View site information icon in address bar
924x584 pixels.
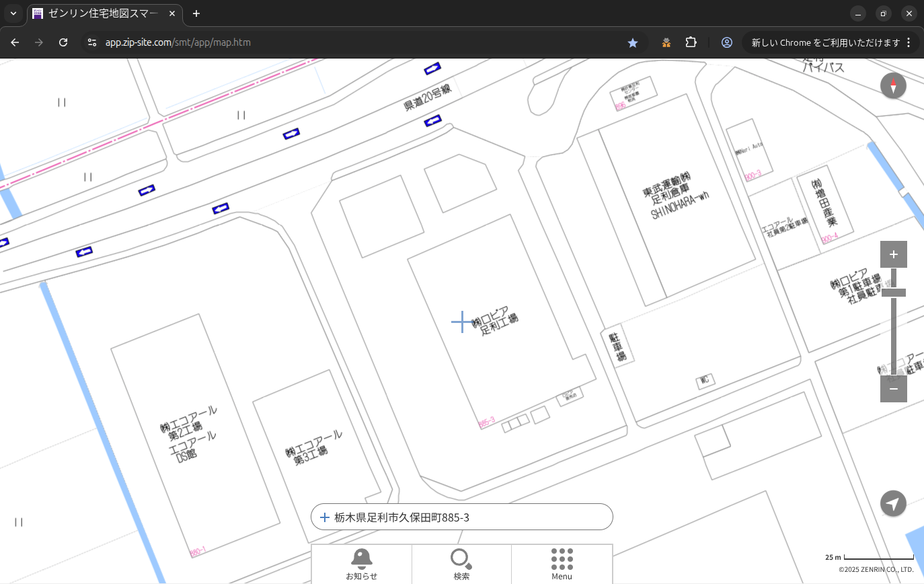[93, 42]
